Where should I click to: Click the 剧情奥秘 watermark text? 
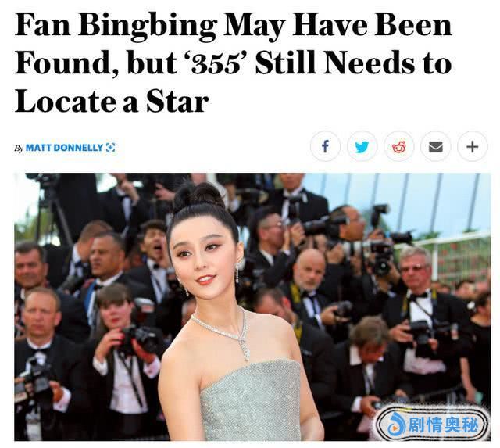[x=444, y=425]
